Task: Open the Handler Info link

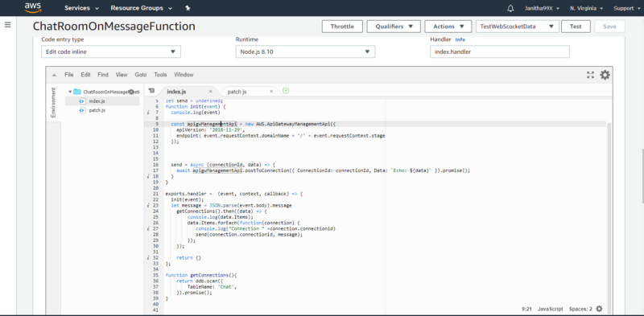Action: [460, 40]
